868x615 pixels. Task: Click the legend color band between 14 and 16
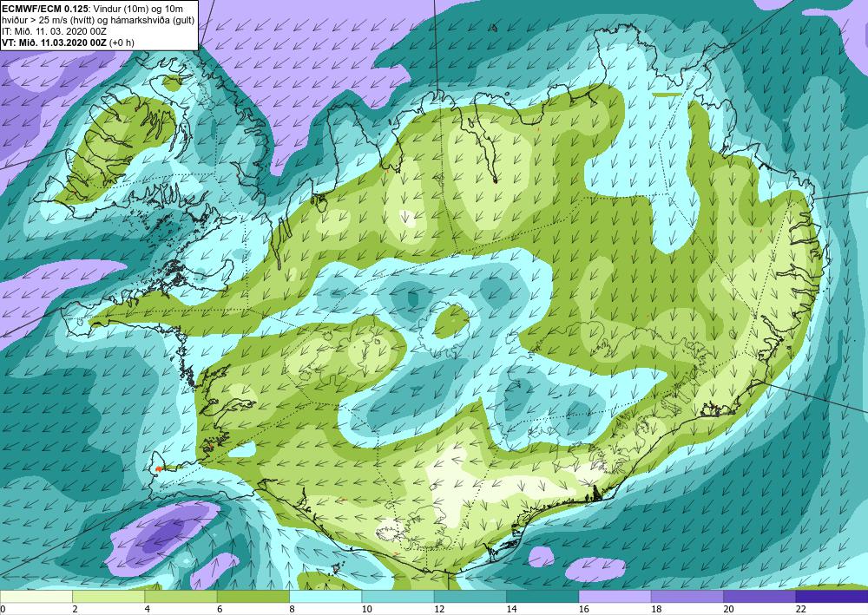[x=542, y=597]
